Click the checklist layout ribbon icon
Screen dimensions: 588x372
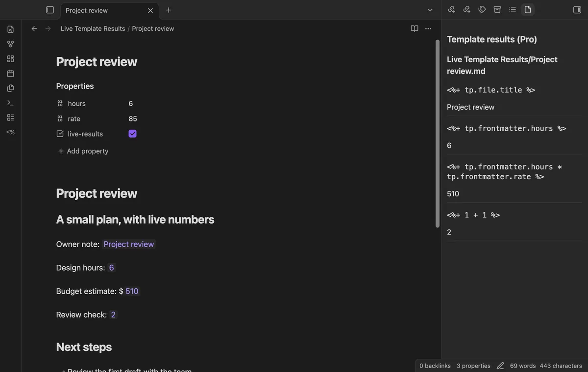(x=10, y=117)
